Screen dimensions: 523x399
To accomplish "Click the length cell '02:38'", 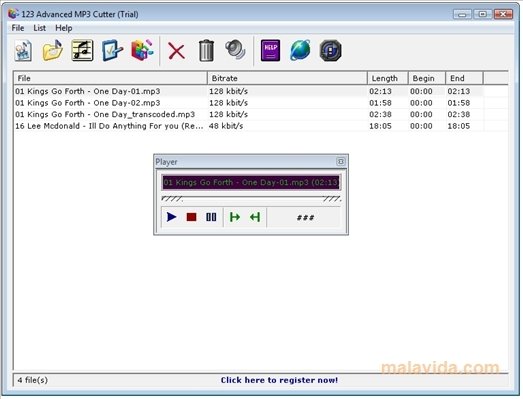I will pos(380,114).
